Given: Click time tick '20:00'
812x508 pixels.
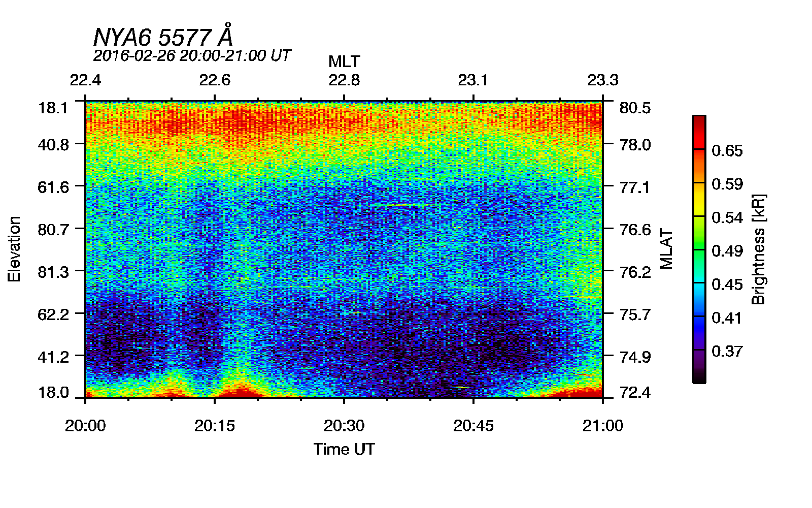Looking at the screenshot, I should 85,426.
